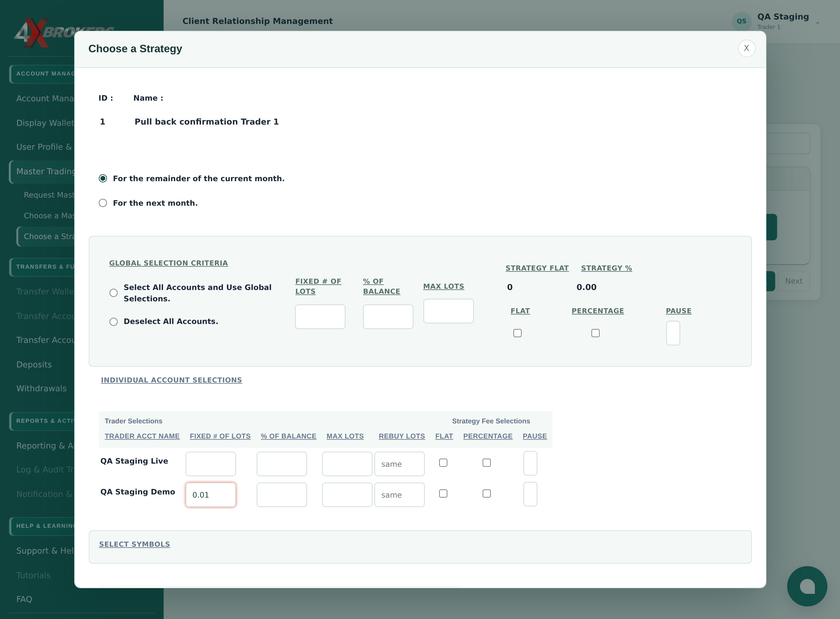Image resolution: width=840 pixels, height=619 pixels.
Task: Open the SELECT SYMBOLS section link
Action: tap(135, 544)
